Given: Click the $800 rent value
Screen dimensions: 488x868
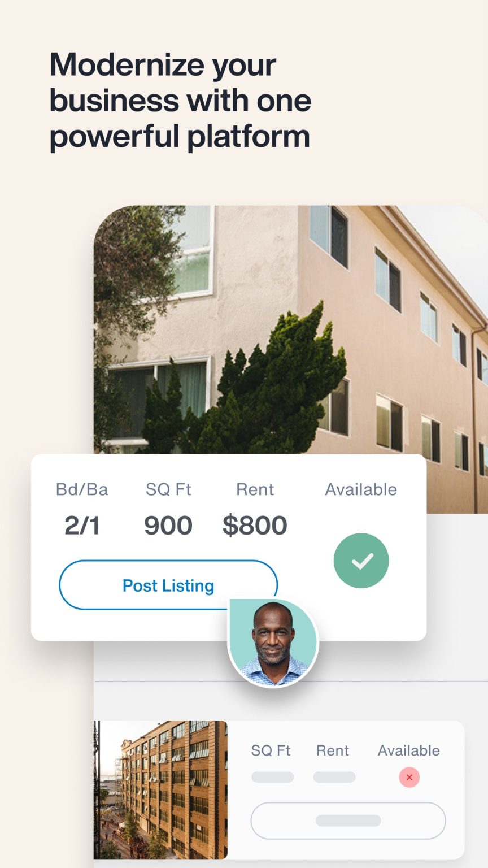Looking at the screenshot, I should click(255, 524).
